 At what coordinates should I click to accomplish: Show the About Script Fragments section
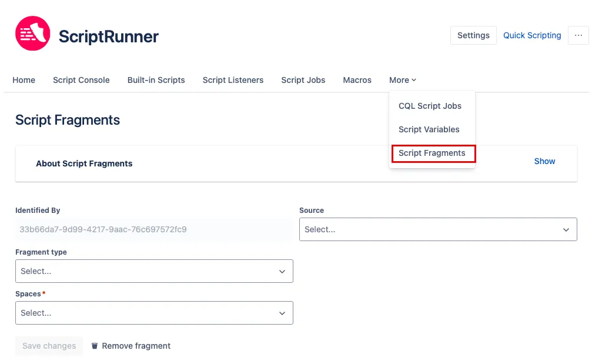tap(544, 161)
